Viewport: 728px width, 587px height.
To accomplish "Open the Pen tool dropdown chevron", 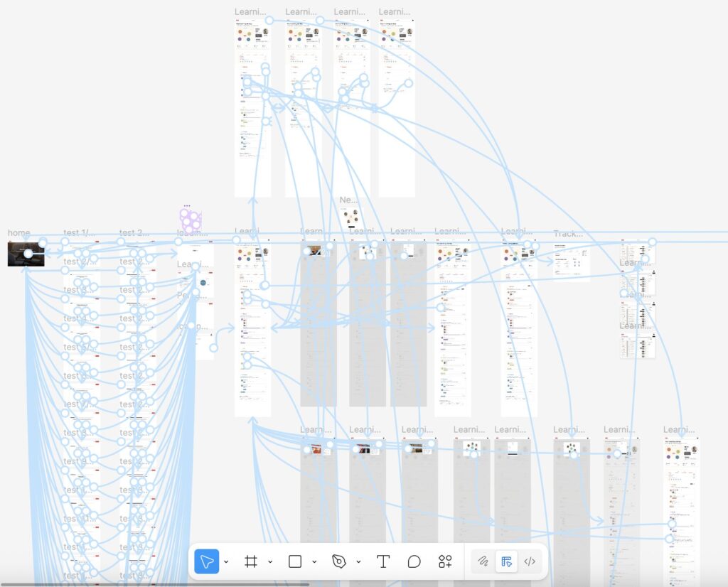I will point(358,561).
